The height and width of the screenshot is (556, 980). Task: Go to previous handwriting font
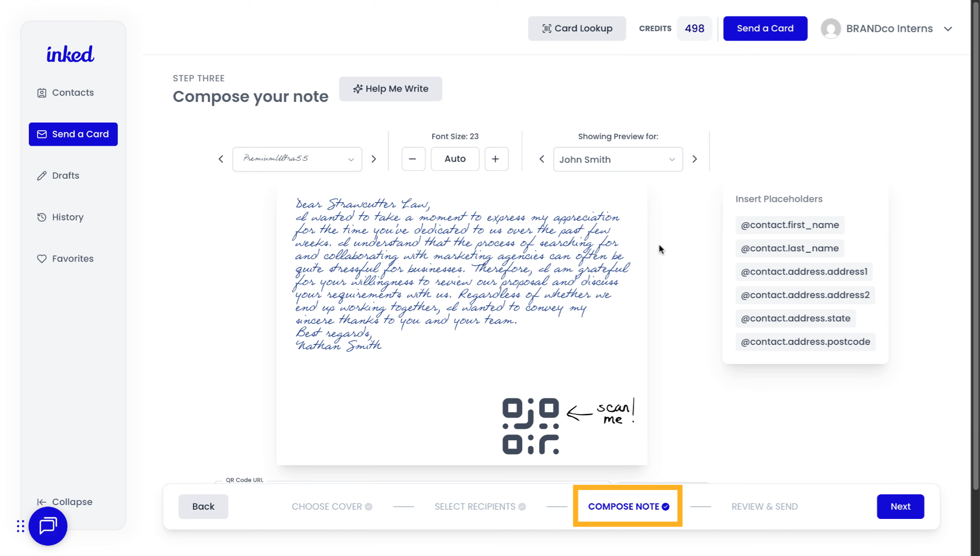coord(221,159)
